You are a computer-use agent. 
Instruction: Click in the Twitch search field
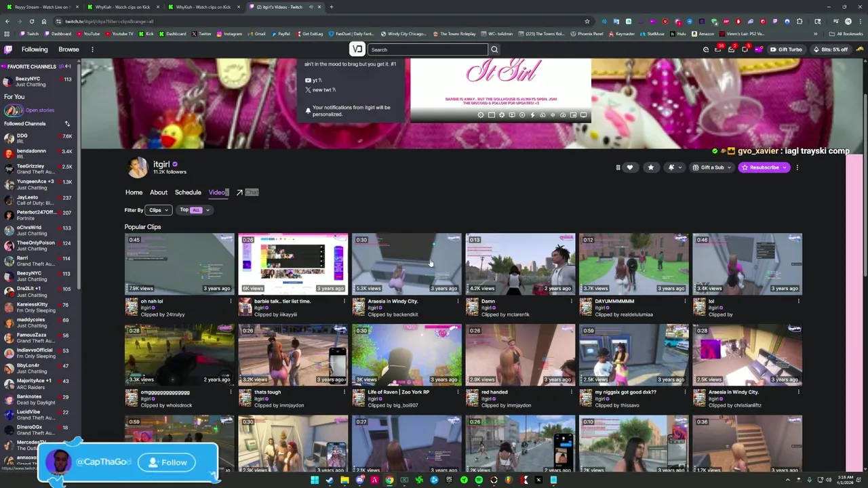click(x=427, y=49)
